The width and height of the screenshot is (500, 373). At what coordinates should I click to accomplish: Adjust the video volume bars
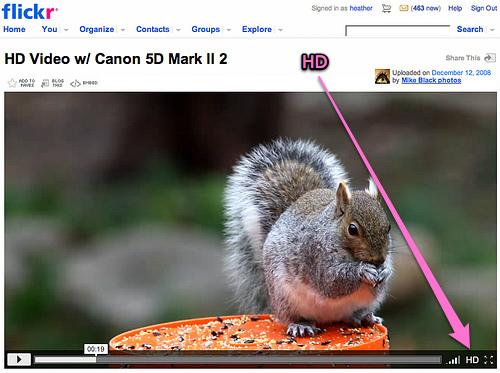pyautogui.click(x=453, y=360)
